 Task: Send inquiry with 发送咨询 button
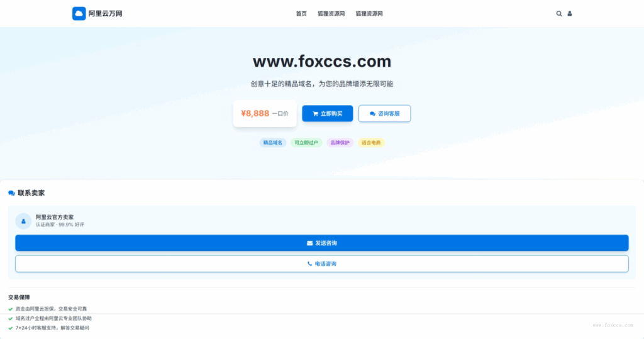coord(322,243)
